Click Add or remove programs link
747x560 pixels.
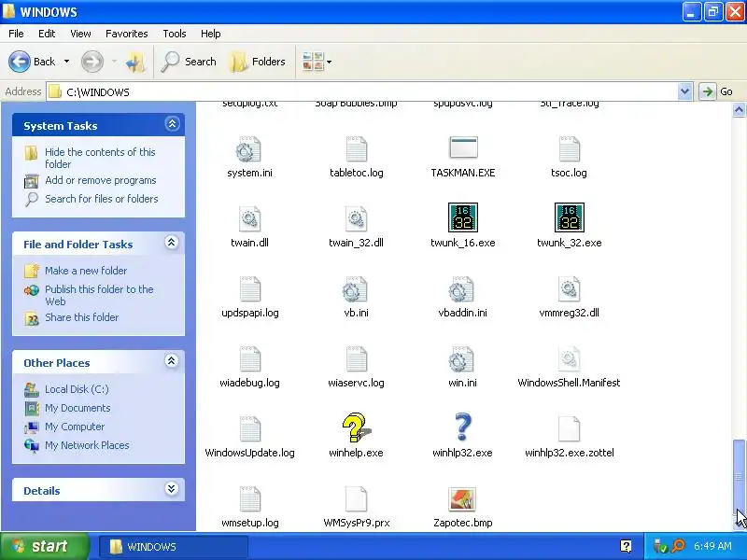(101, 180)
